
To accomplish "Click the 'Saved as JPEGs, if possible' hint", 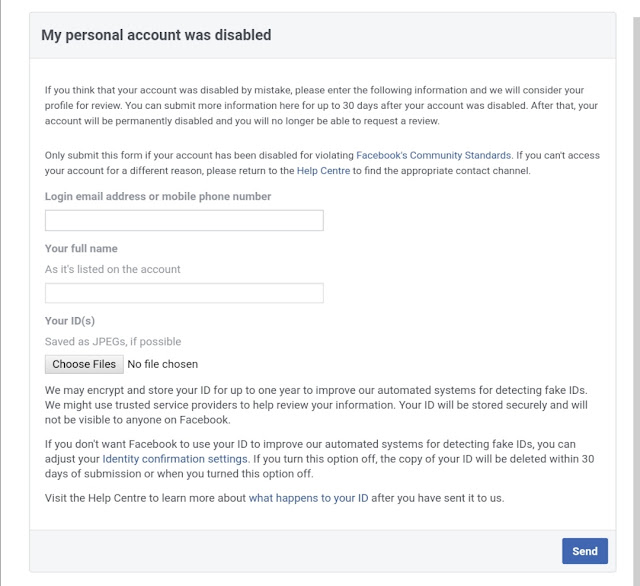I will click(113, 342).
